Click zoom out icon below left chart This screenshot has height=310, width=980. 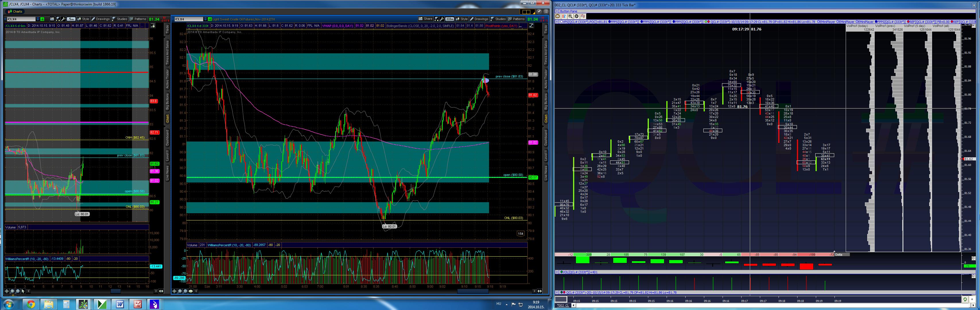pyautogui.click(x=18, y=291)
